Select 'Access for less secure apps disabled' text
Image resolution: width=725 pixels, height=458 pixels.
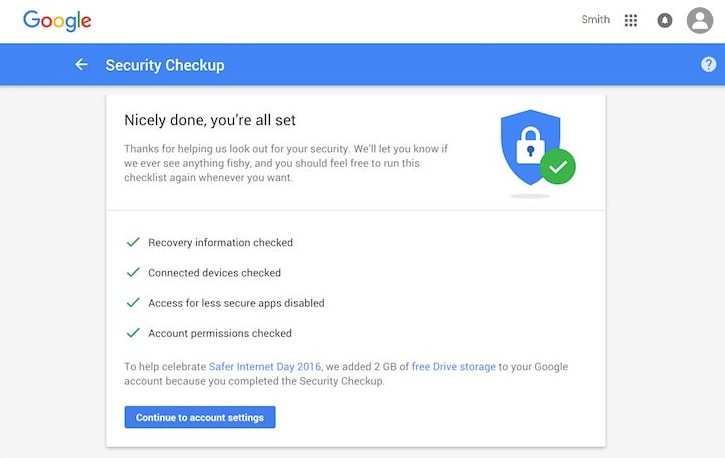[x=236, y=303]
